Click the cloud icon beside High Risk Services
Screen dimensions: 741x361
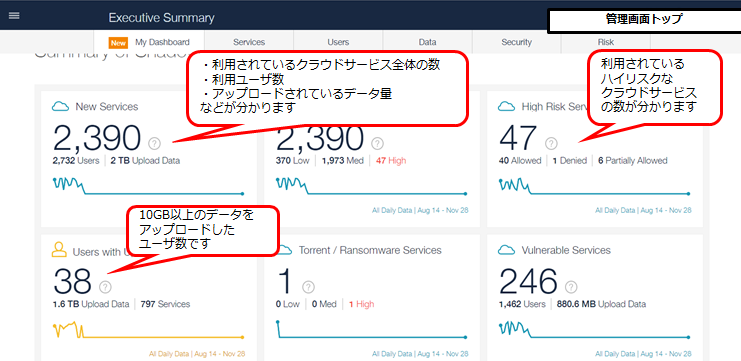click(507, 107)
